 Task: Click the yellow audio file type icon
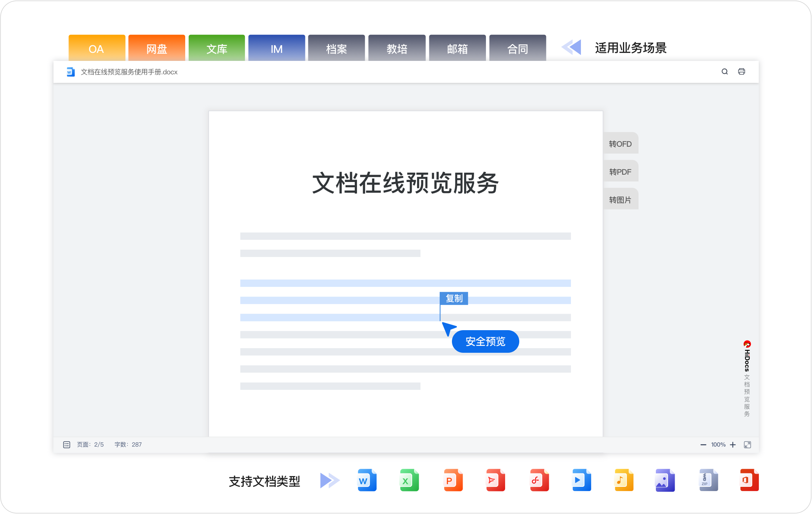[624, 480]
